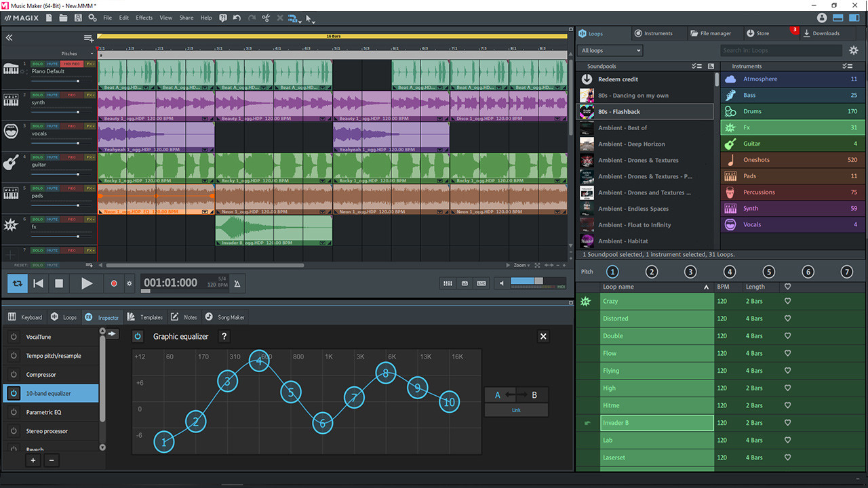Open the Effects menu
This screenshot has height=488, width=868.
pyautogui.click(x=144, y=18)
